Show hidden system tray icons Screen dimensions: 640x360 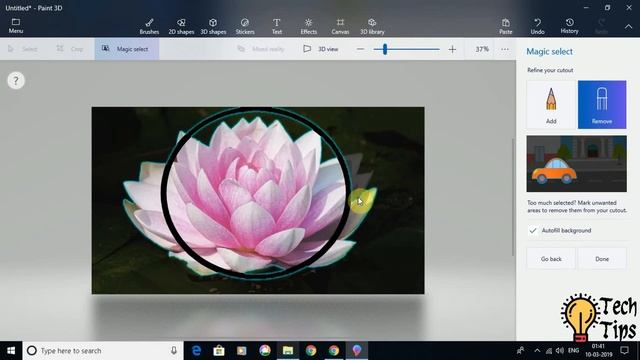537,351
